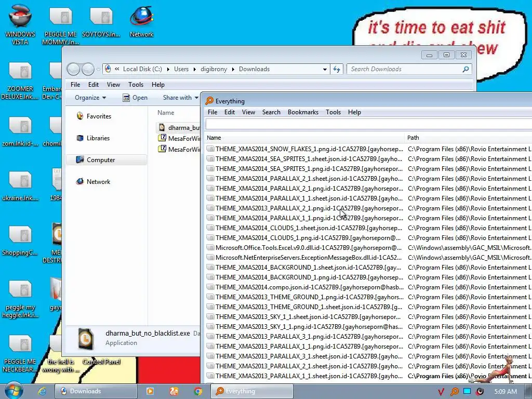Select ZOOMER DELUXE desktop shortcut
This screenshot has height=399, width=532.
point(20,81)
